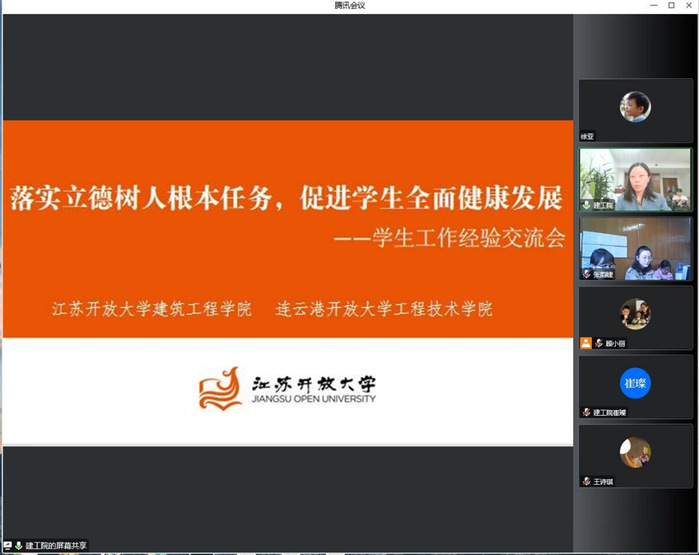Click the muted mic icon beside 张露健
This screenshot has height=555, width=699.
click(x=587, y=273)
